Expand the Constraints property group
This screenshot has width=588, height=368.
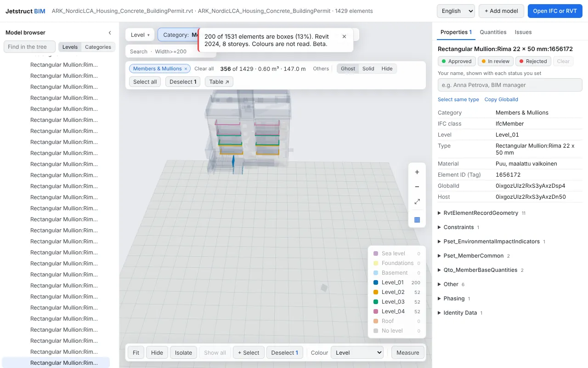tap(458, 227)
